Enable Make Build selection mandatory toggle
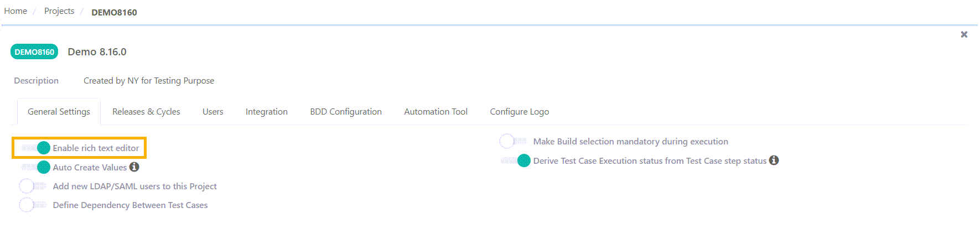The image size is (980, 233). [513, 142]
